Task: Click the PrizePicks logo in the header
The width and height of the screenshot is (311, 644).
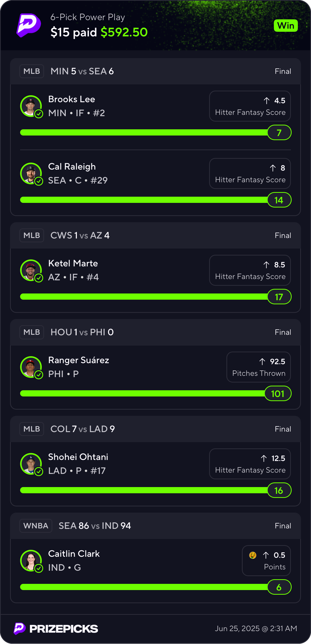Action: coord(29,25)
